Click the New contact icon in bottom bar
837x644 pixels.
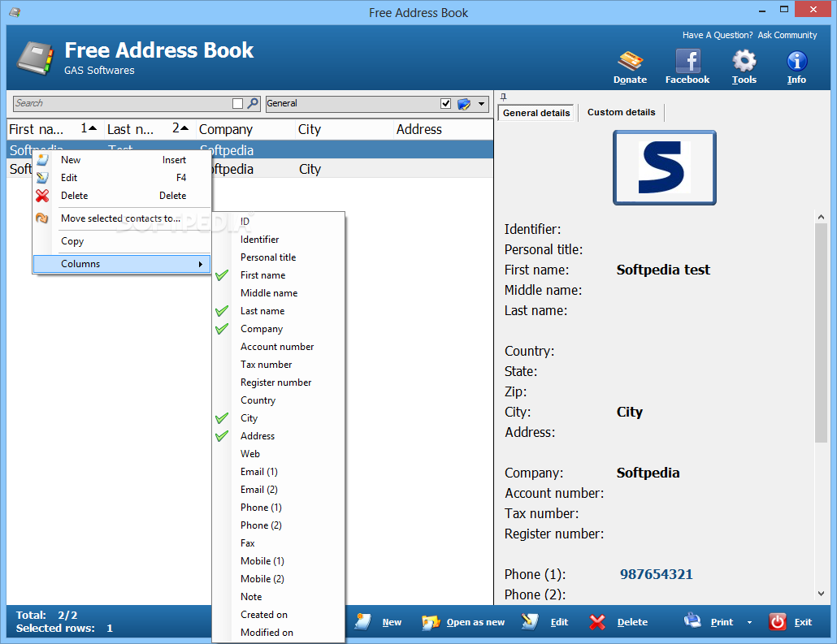pos(363,621)
